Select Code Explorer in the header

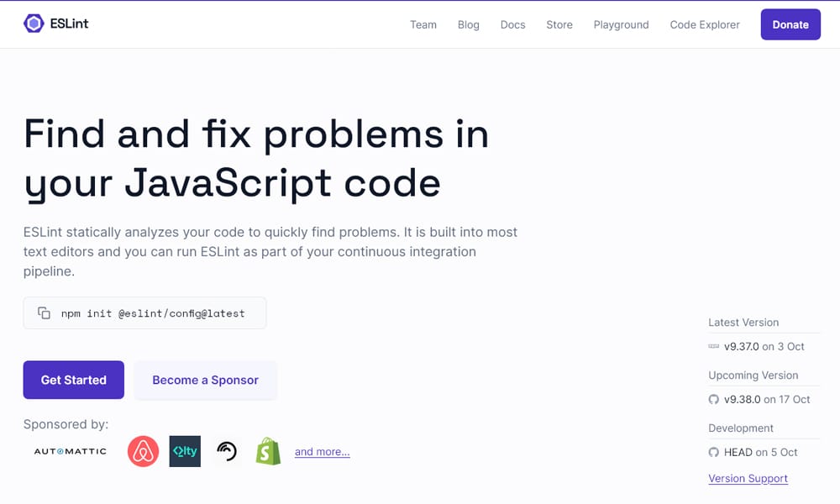pos(705,24)
